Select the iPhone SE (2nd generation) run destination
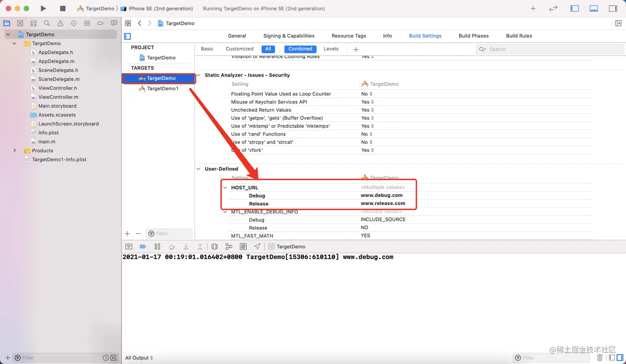Image resolution: width=626 pixels, height=364 pixels. (156, 8)
